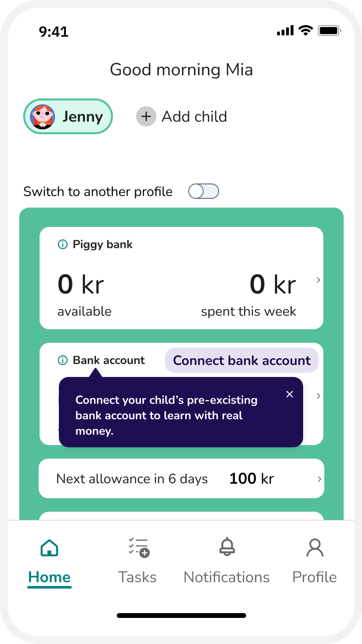Tap the Notifications bell icon
The image size is (362, 644).
click(x=227, y=547)
